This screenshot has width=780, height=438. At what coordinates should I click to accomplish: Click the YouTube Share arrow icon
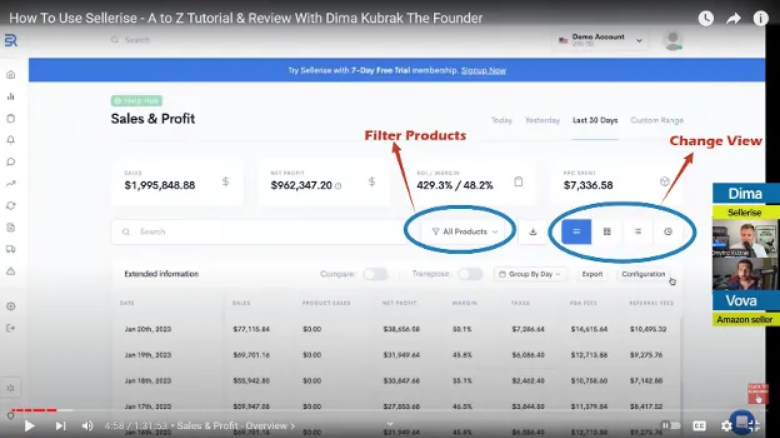[x=733, y=18]
